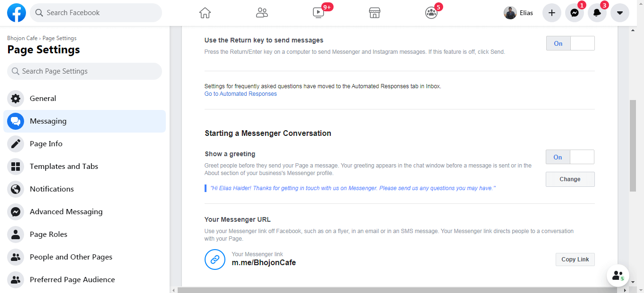Image resolution: width=644 pixels, height=293 pixels.
Task: Go to the Home feed icon
Action: [205, 13]
